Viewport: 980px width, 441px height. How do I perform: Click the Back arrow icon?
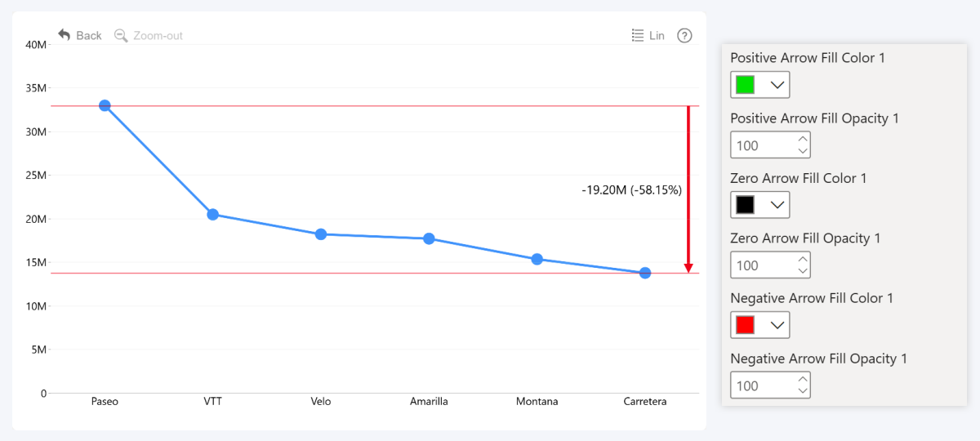65,35
